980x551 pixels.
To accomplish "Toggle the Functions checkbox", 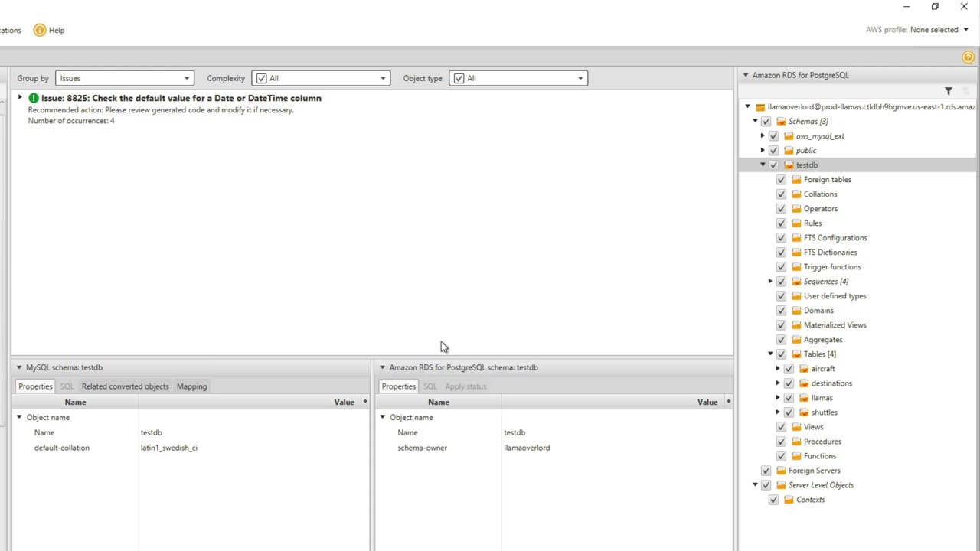I will coord(781,456).
